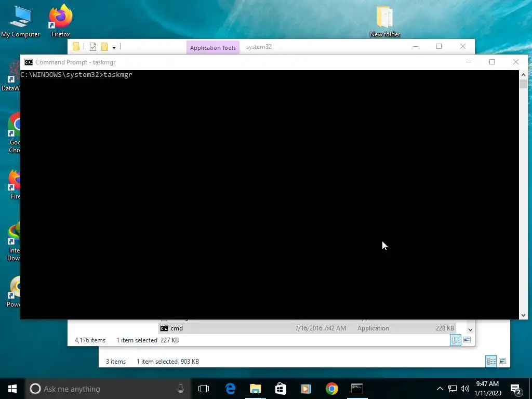
Task: Show hidden system tray icons
Action: tap(440, 389)
